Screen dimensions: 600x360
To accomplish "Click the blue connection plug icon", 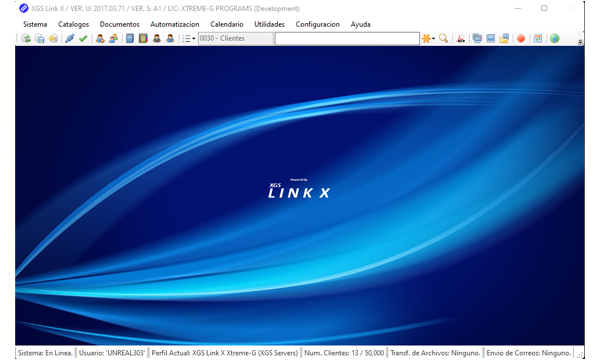I will pyautogui.click(x=70, y=38).
